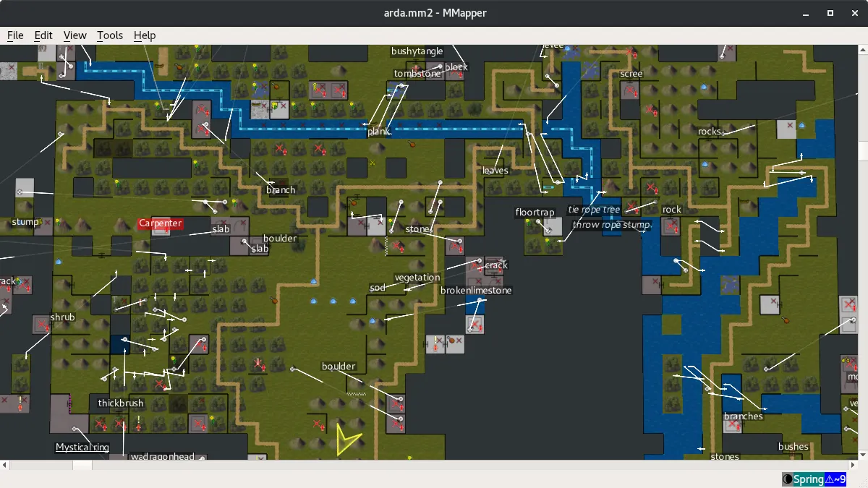Click the vegetation map label
Viewport: 868px width, 488px height.
point(417,278)
